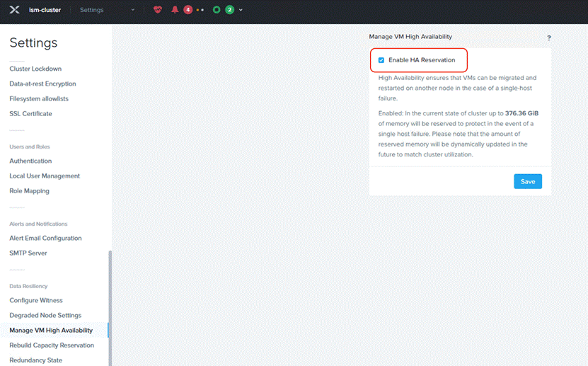Click the Data Resiliency section heading

point(28,286)
